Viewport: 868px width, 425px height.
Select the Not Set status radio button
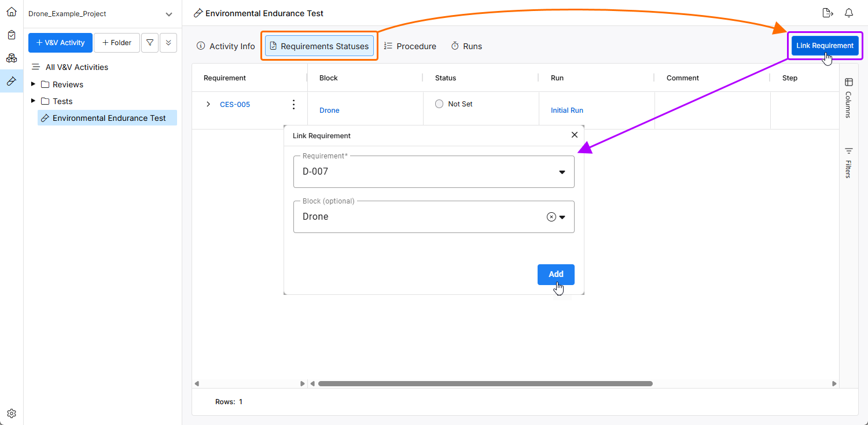click(x=439, y=104)
